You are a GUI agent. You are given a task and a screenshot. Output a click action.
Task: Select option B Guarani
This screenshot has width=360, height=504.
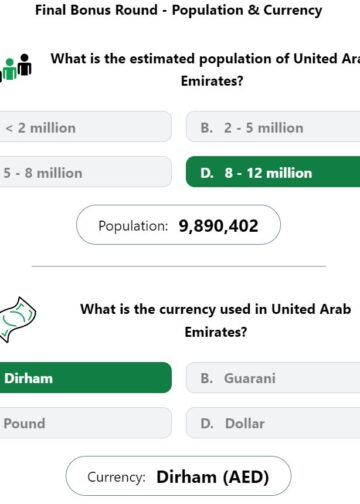pos(273,378)
